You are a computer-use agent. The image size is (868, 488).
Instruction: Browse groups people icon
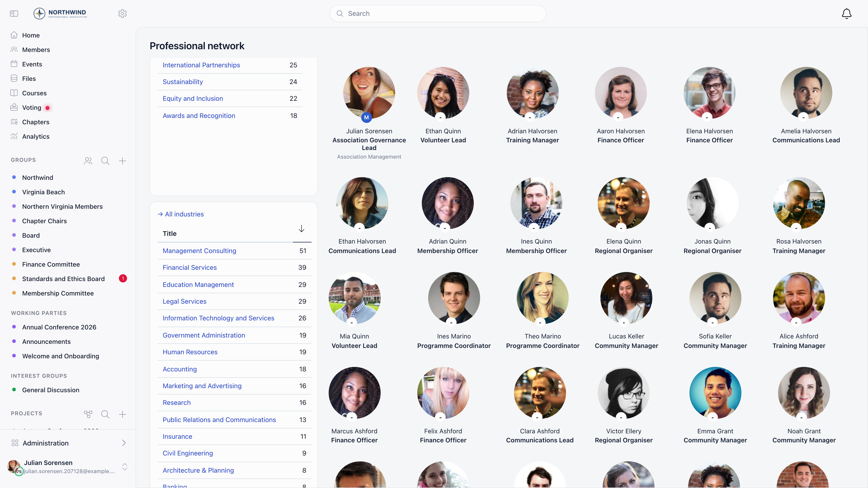point(88,161)
